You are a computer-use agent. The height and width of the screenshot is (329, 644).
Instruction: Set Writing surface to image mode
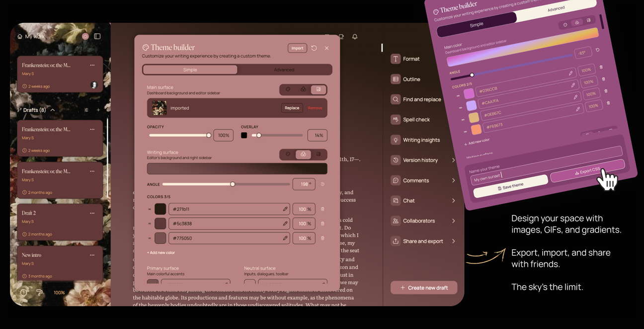point(319,155)
